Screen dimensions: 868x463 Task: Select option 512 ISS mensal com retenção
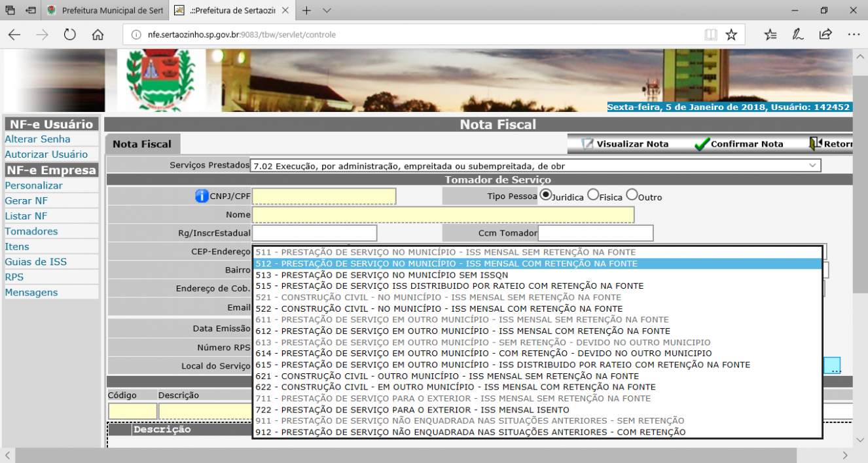[x=537, y=264]
